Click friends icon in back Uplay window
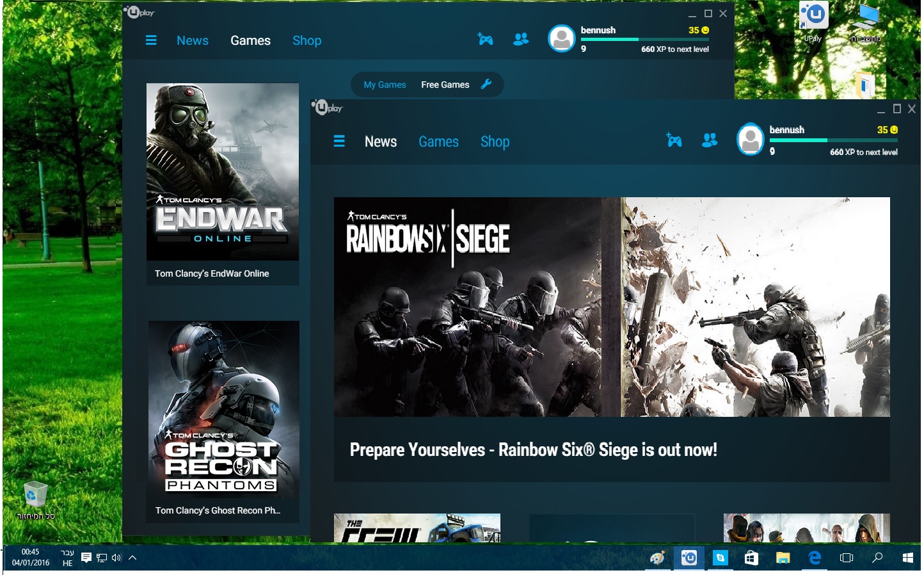 pos(521,40)
